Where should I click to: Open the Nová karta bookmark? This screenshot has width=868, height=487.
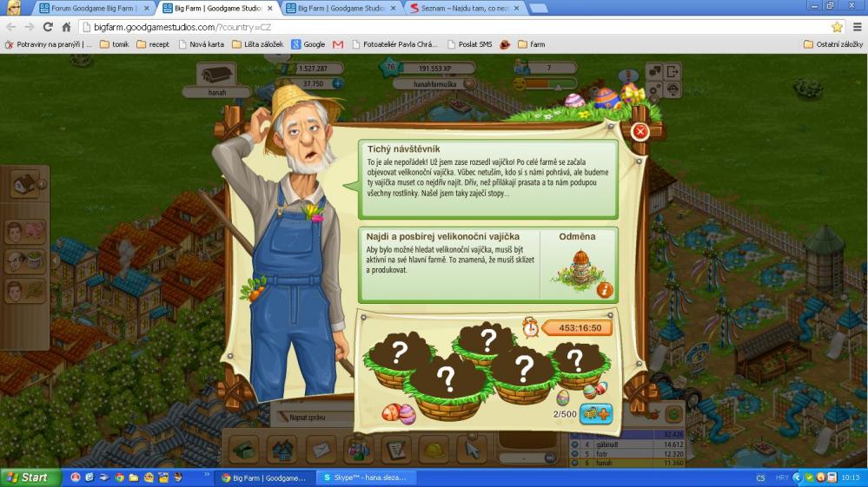202,44
